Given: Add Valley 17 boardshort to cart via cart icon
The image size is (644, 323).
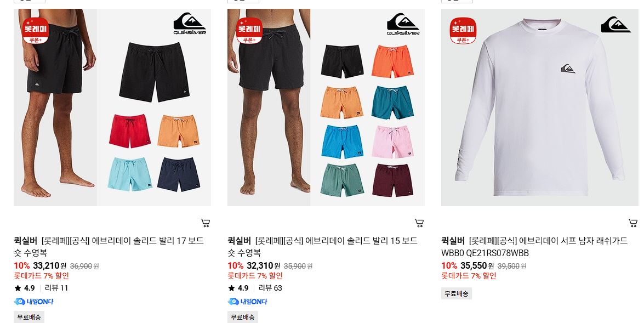Looking at the screenshot, I should pyautogui.click(x=206, y=223).
